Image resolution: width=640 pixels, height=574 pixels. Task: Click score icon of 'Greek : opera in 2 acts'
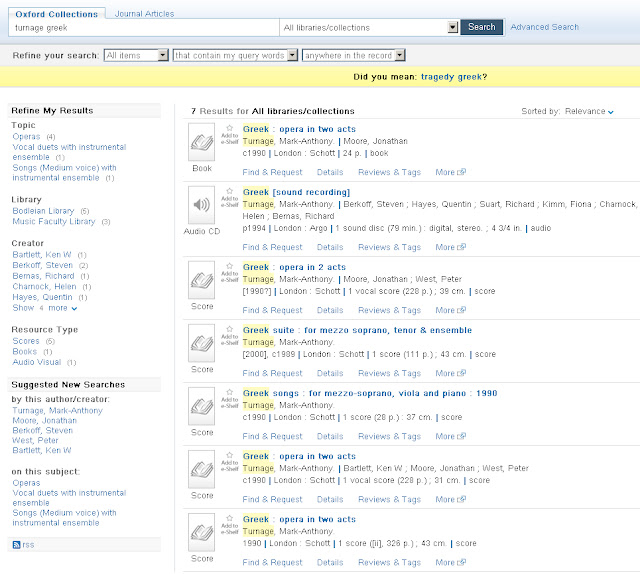click(x=201, y=280)
